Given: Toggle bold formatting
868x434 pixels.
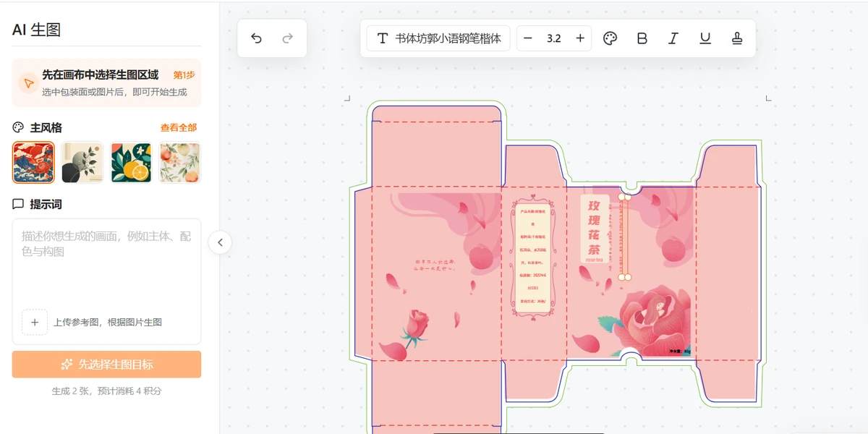Looking at the screenshot, I should point(642,38).
